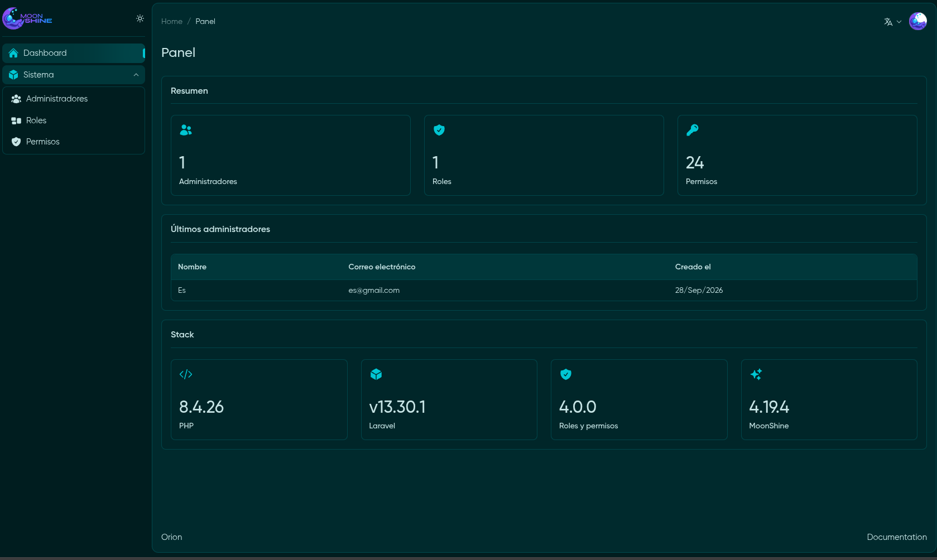Click the MoonShine sparkles icon
Viewport: 937px width, 560px height.
point(756,374)
